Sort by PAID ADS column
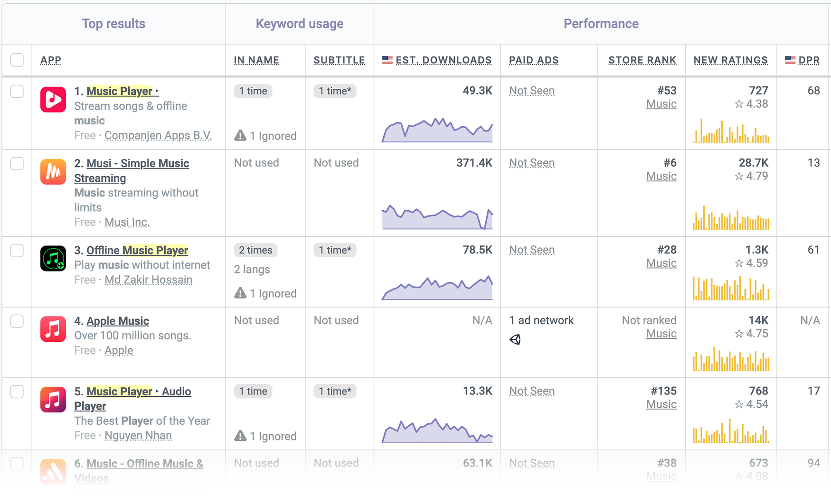 (x=534, y=60)
